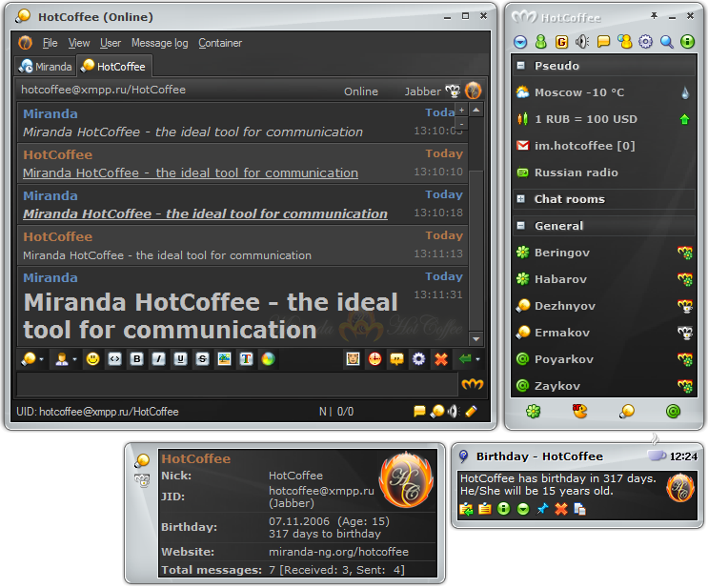Select Moscow -10 °C weather contact
Image resolution: width=708 pixels, height=588 pixels.
pos(604,92)
